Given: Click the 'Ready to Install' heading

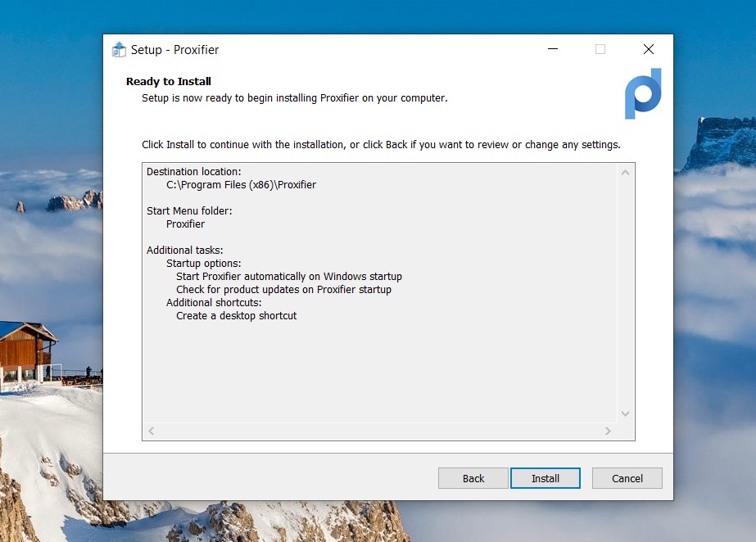Looking at the screenshot, I should (169, 81).
